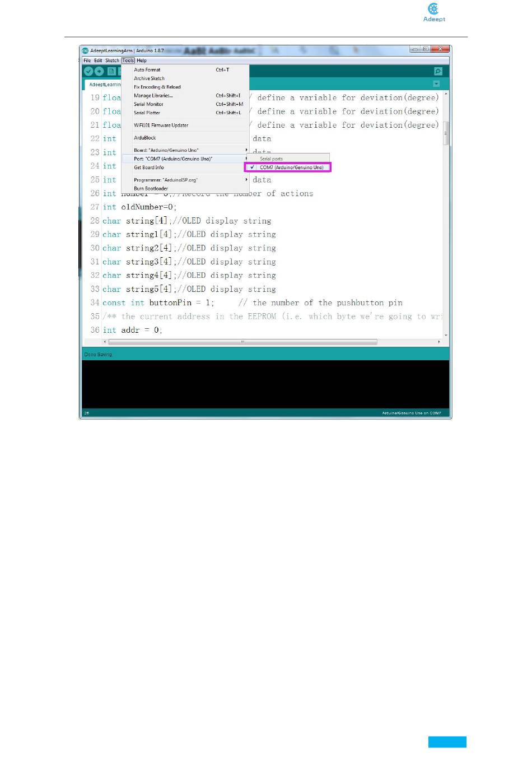Click the New sketch toolbar icon
Viewport: 532px width, 772px height.
click(111, 71)
